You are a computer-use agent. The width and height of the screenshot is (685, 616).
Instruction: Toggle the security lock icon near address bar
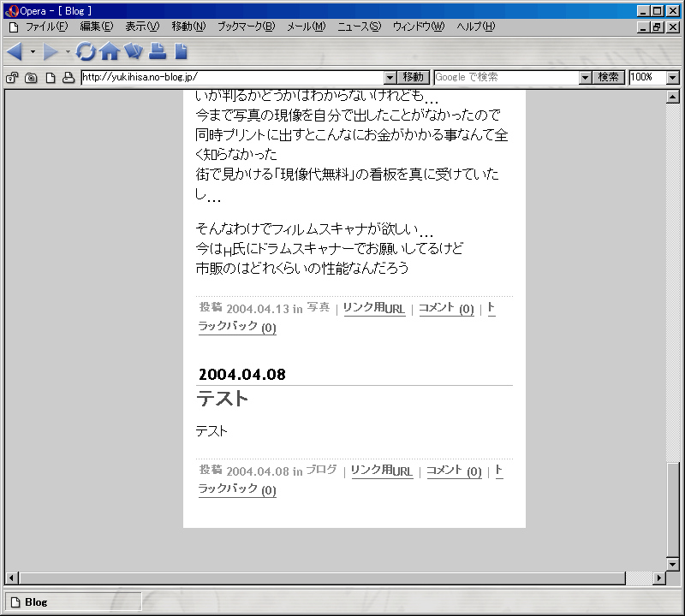12,78
